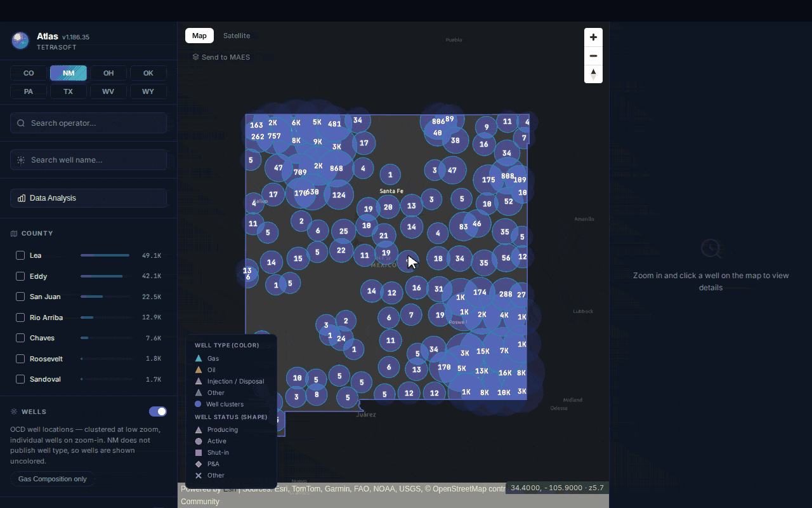Check the Sandoval county checkbox
812x508 pixels.
[20, 379]
